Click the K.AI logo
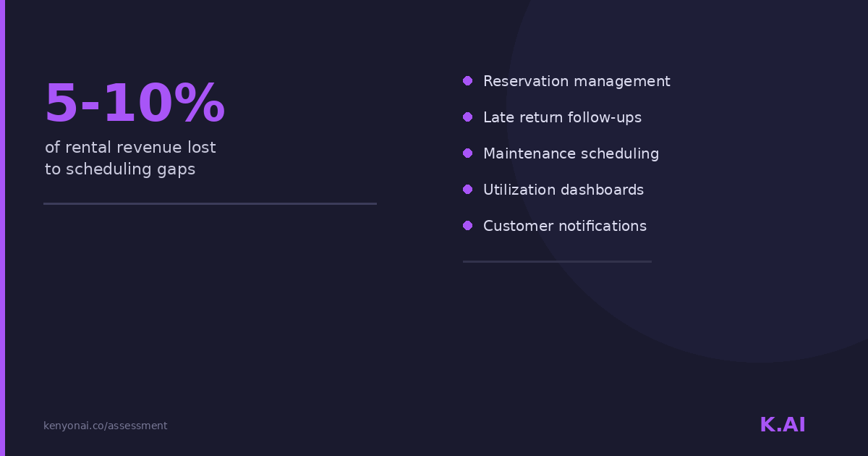Viewport: 868px width, 456px height. point(782,425)
